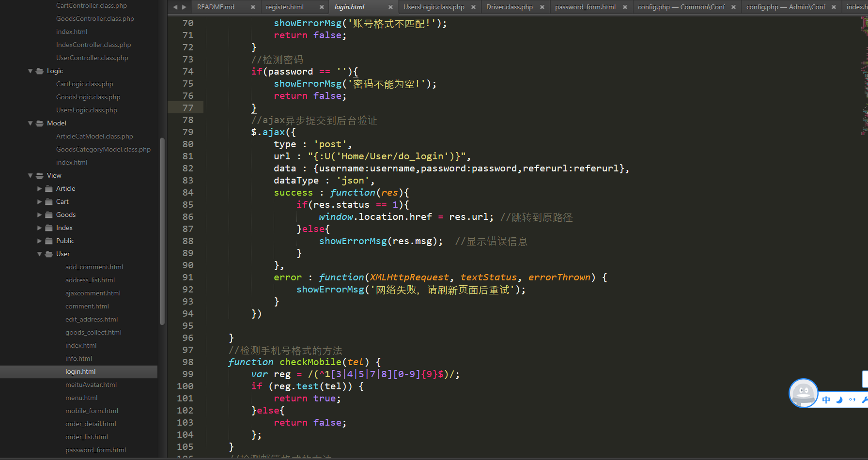The image size is (868, 460).
Task: Click the Model folder icon
Action: pos(40,123)
